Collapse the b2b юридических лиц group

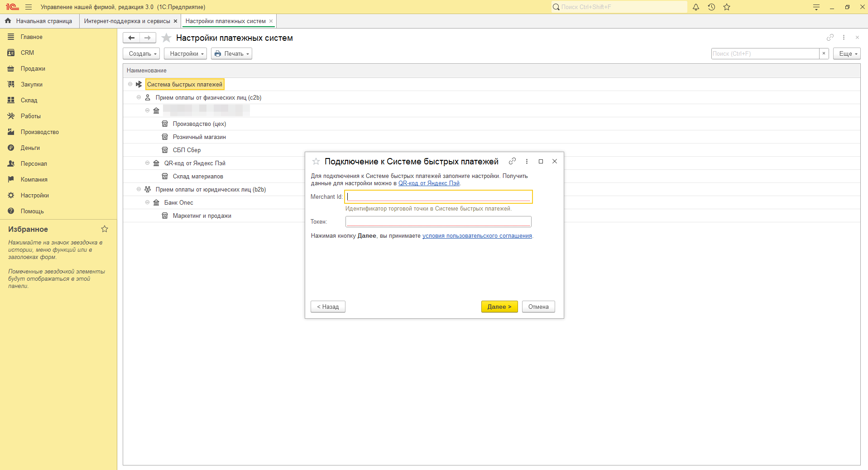tap(139, 189)
